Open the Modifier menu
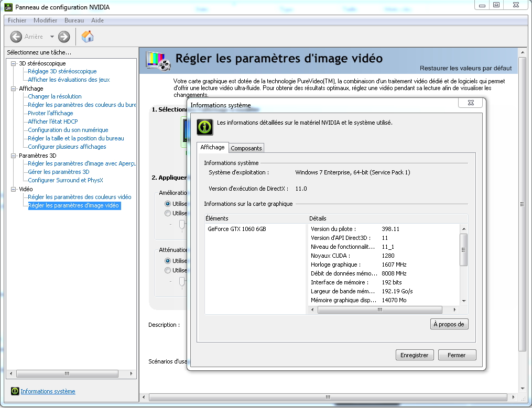Image resolution: width=532 pixels, height=408 pixels. (x=45, y=20)
